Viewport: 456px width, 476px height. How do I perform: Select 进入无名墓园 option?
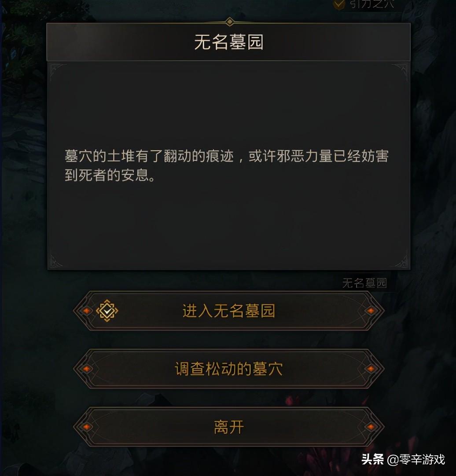tap(229, 311)
